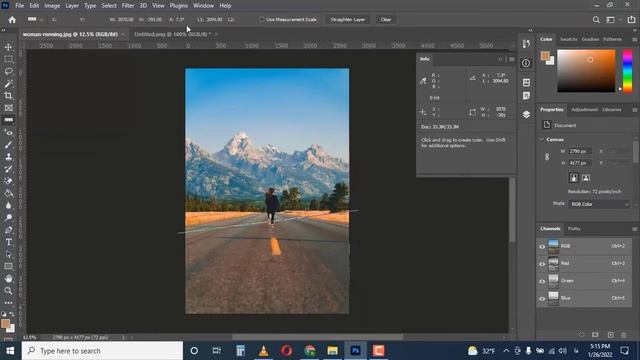Switch to the Swatches tab
This screenshot has height=360, width=640.
pos(569,39)
